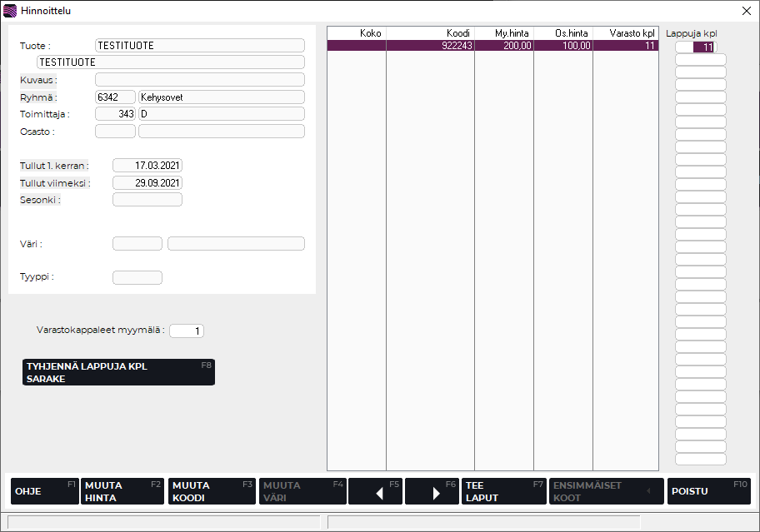Click the My.hinta column header
Image resolution: width=760 pixels, height=532 pixels.
[x=504, y=32]
